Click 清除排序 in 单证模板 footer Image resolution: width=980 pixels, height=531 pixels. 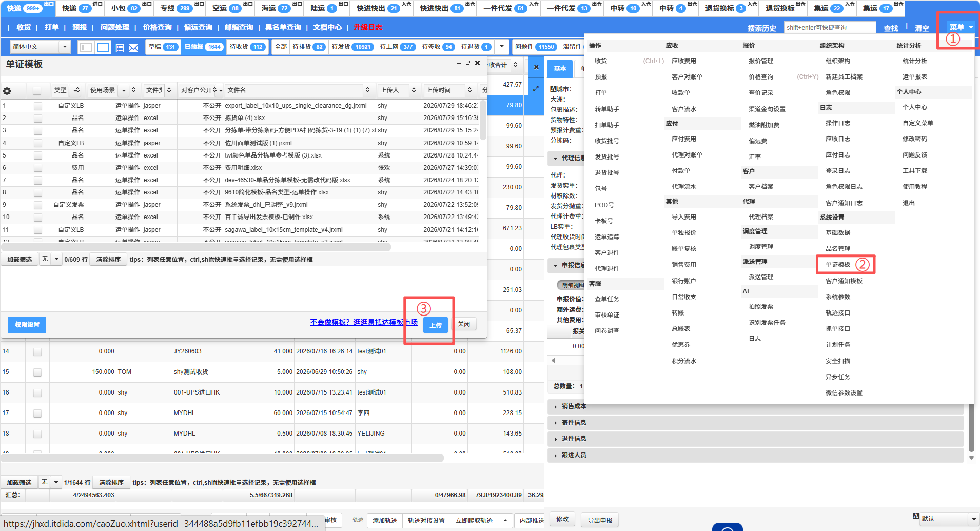108,260
